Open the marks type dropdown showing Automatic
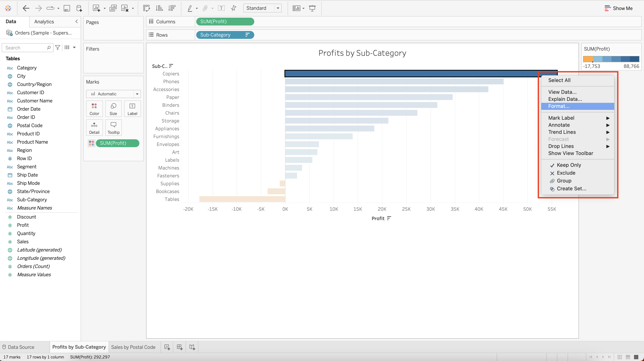Viewport: 644px width, 361px height. pyautogui.click(x=137, y=94)
